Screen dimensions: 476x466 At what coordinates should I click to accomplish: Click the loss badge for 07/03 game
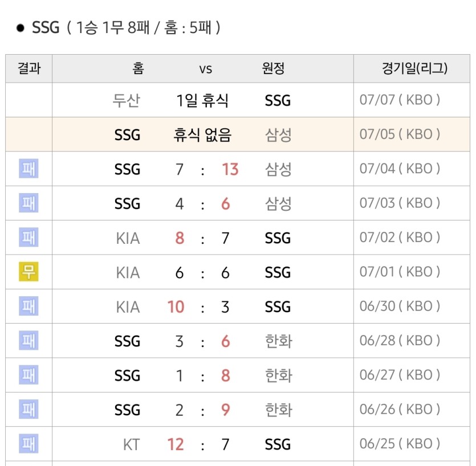coord(29,203)
